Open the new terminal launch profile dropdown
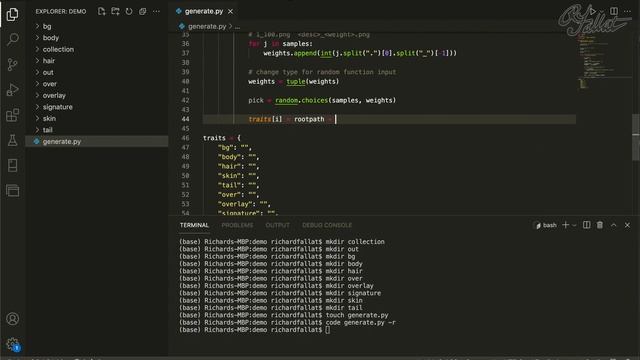Viewport: 640px width, 360px height. [574, 225]
